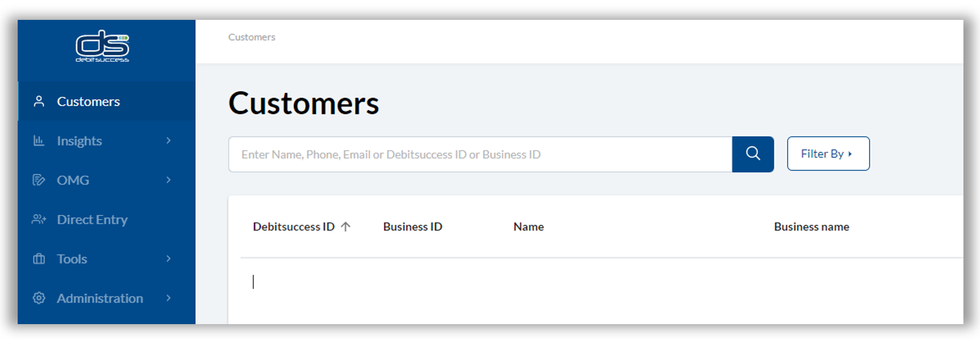Image resolution: width=980 pixels, height=344 pixels.
Task: Click the Debitsuccess logo
Action: (x=102, y=46)
